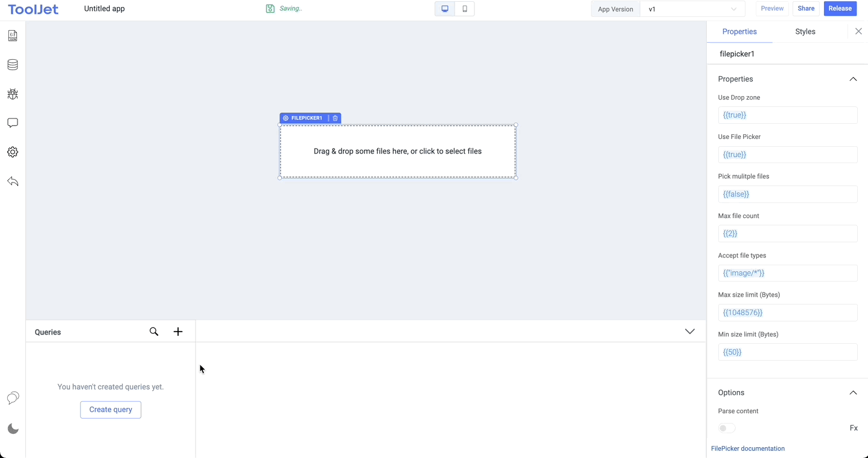This screenshot has height=458, width=868.
Task: Open the pages/inspector sidebar icon
Action: point(13,36)
